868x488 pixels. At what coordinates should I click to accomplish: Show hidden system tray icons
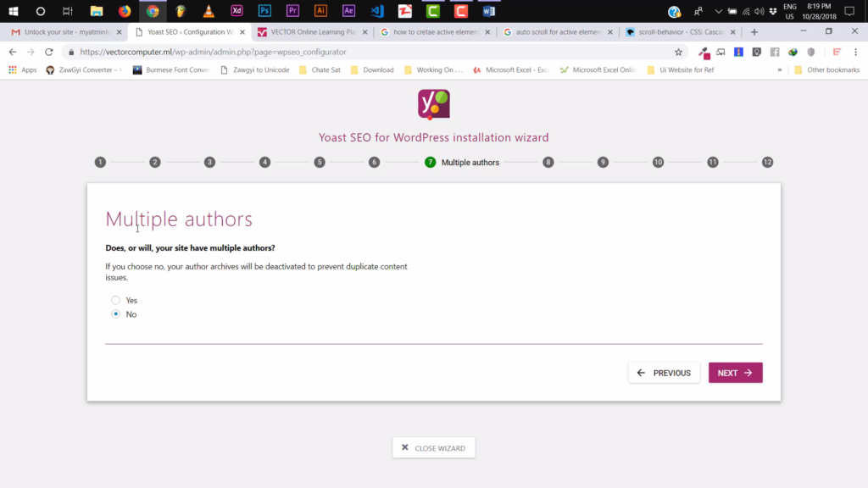click(718, 11)
